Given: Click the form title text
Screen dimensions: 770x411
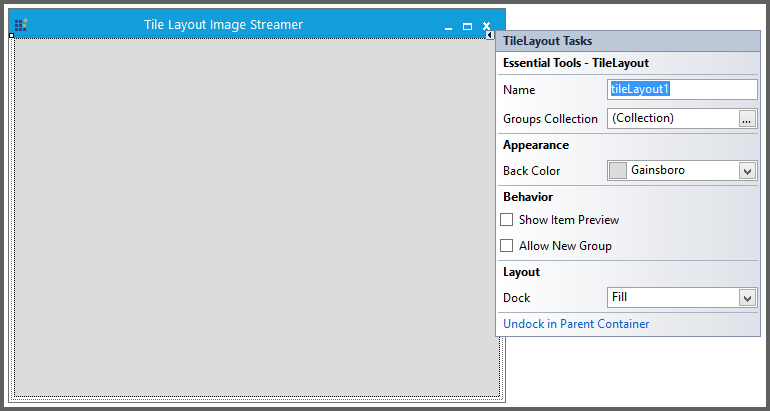Looking at the screenshot, I should tap(223, 25).
